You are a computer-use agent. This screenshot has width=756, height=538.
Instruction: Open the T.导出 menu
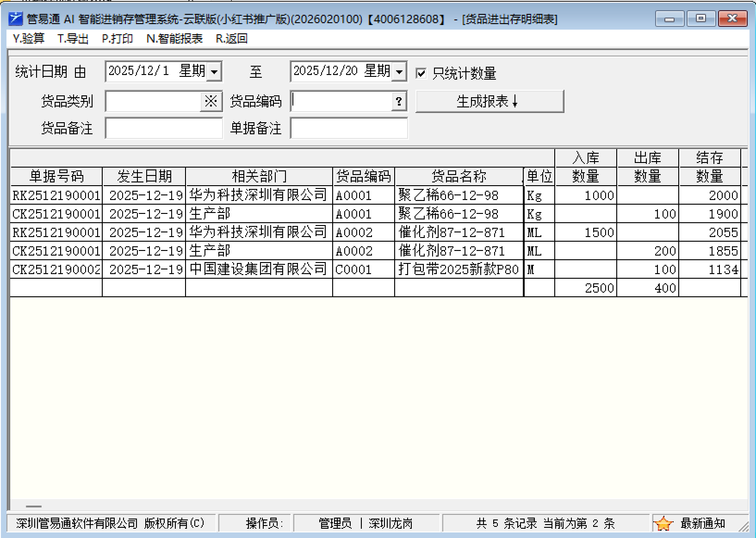(x=73, y=39)
